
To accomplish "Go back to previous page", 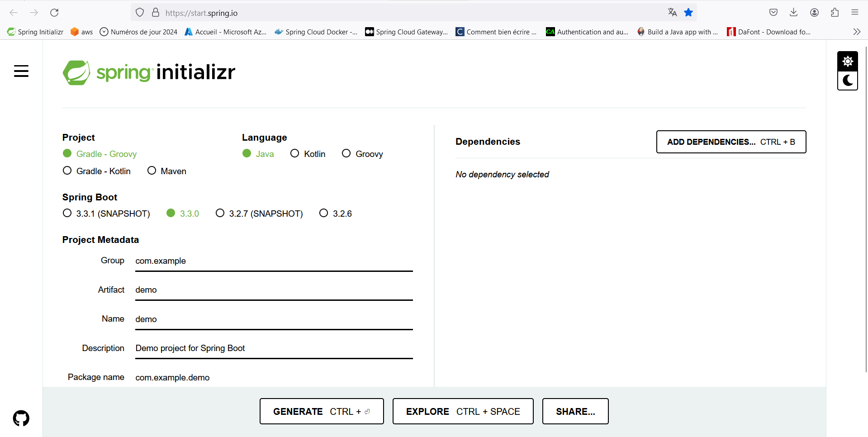I will pyautogui.click(x=14, y=13).
